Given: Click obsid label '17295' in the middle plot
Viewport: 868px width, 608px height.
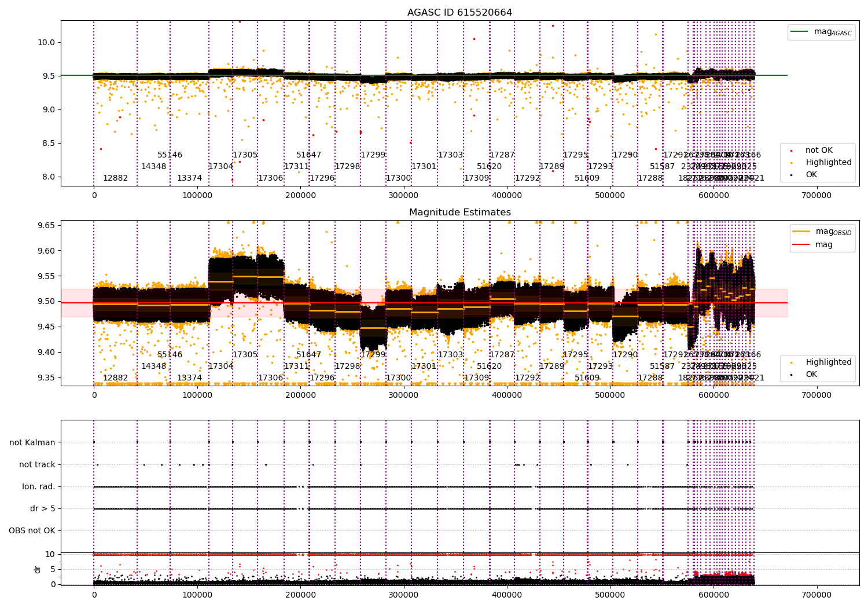Looking at the screenshot, I should [576, 355].
